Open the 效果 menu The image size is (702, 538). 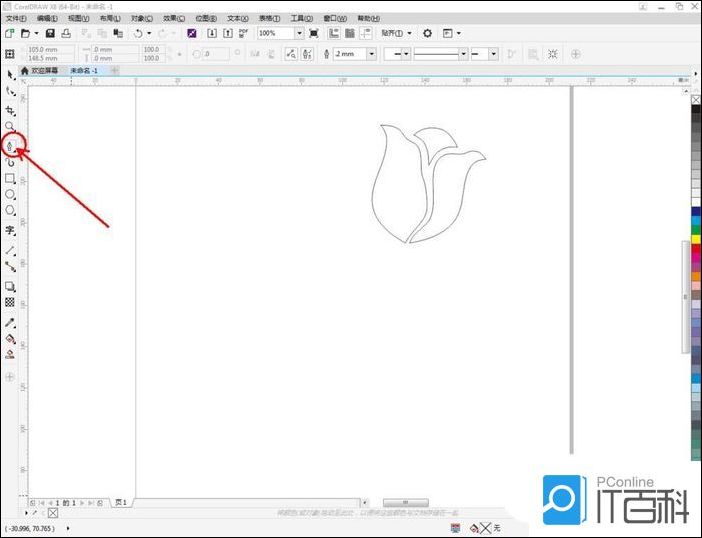pyautogui.click(x=173, y=18)
